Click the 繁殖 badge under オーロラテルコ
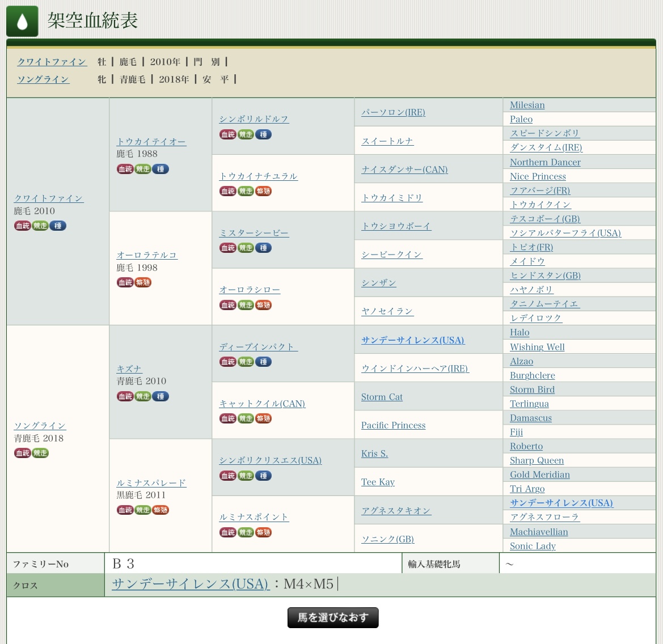 (143, 282)
